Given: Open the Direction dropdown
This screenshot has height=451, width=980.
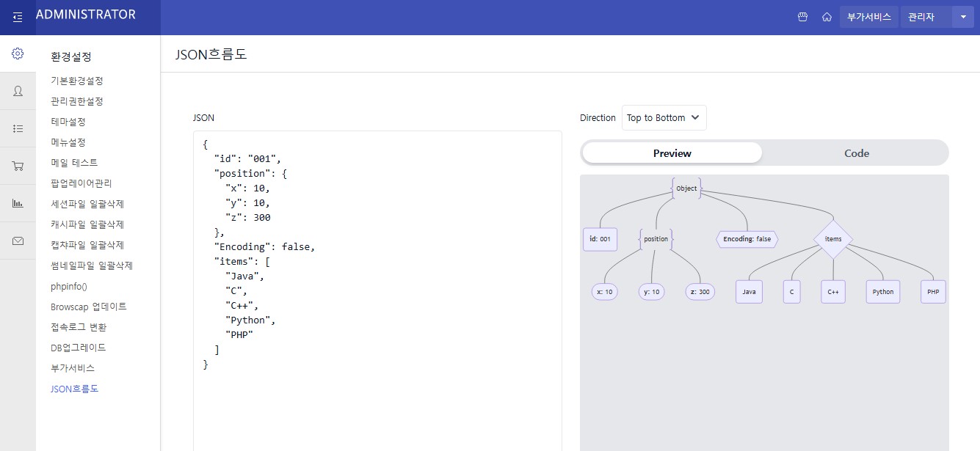Looking at the screenshot, I should [x=664, y=118].
